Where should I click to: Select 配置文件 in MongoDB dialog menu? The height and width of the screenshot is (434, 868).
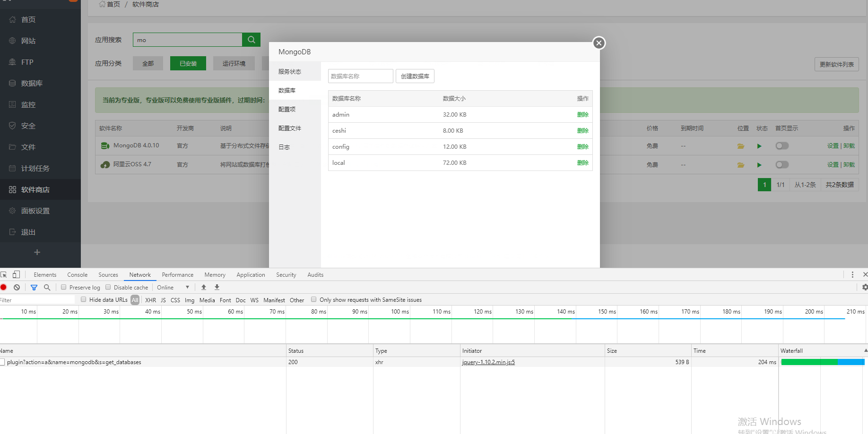(295, 128)
